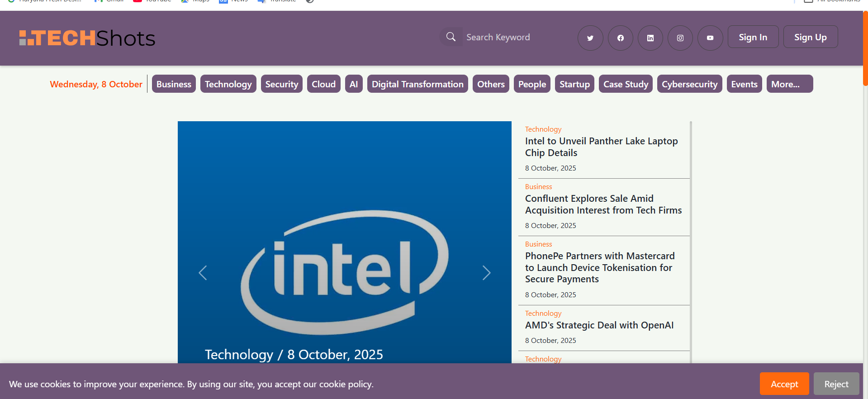Open the Events category
Image resolution: width=868 pixels, height=399 pixels.
[744, 84]
